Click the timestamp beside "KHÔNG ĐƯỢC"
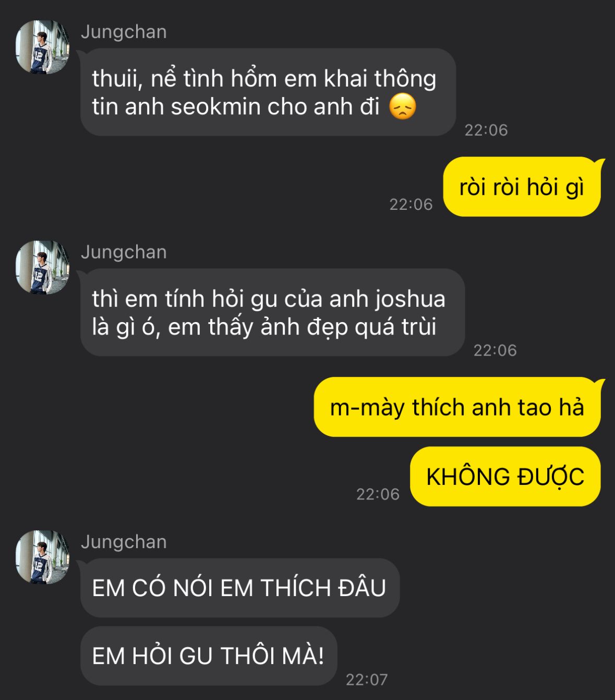 378,494
